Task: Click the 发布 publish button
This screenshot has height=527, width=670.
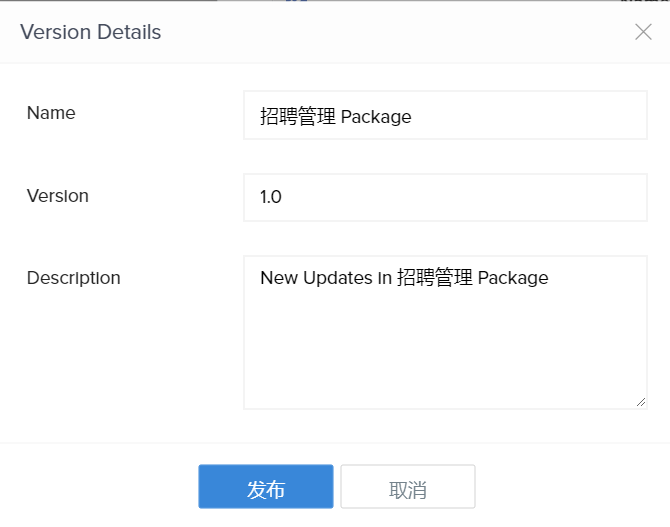Action: 266,489
